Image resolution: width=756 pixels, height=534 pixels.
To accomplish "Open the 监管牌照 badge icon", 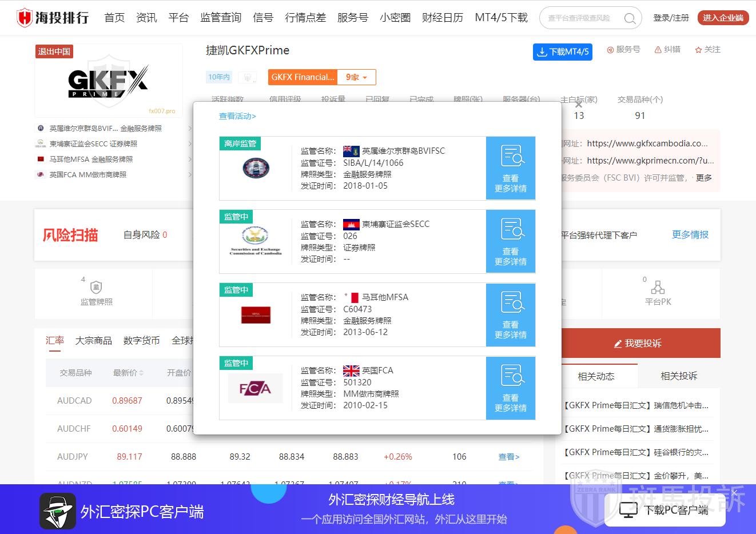I will [x=96, y=288].
